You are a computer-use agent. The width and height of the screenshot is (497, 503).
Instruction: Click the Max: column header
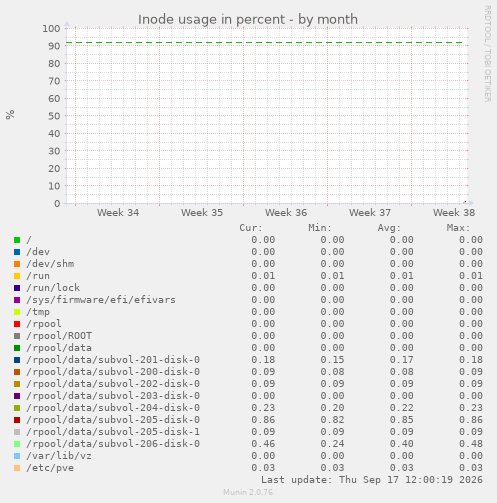[x=458, y=228]
